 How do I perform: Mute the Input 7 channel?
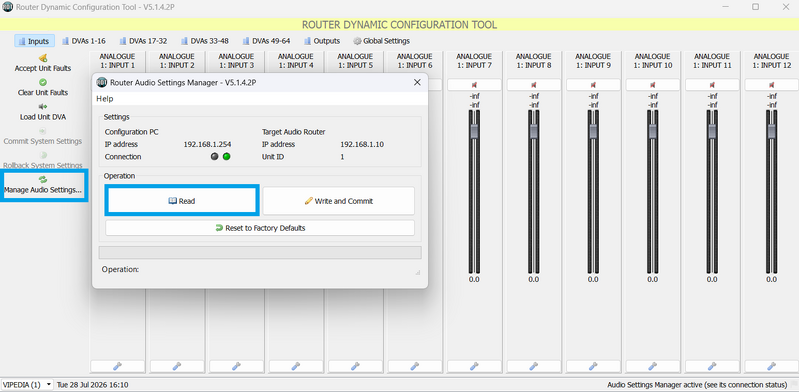point(474,85)
